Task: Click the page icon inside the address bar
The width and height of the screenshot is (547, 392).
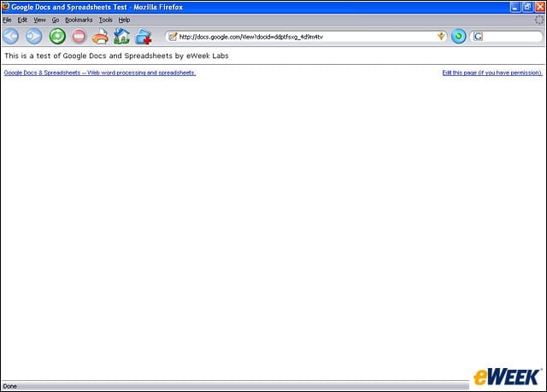Action: [x=173, y=36]
